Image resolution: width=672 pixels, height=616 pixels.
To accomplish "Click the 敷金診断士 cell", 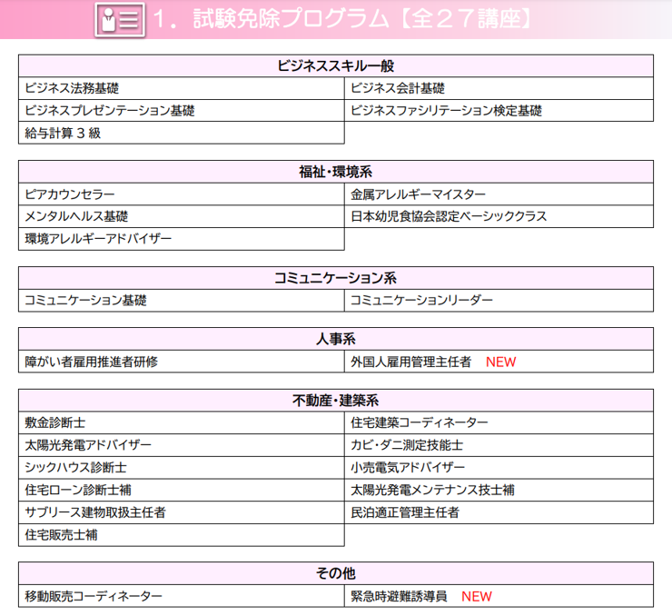I will 182,422.
